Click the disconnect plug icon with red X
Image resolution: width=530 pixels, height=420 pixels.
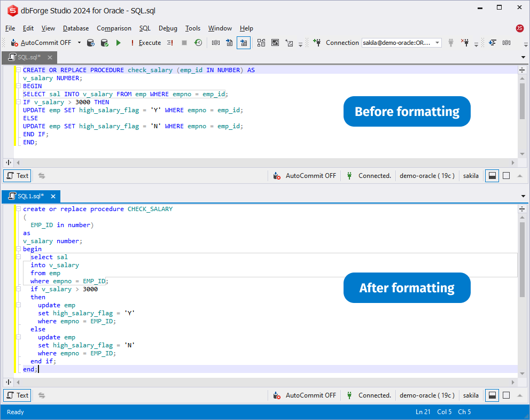(x=465, y=43)
